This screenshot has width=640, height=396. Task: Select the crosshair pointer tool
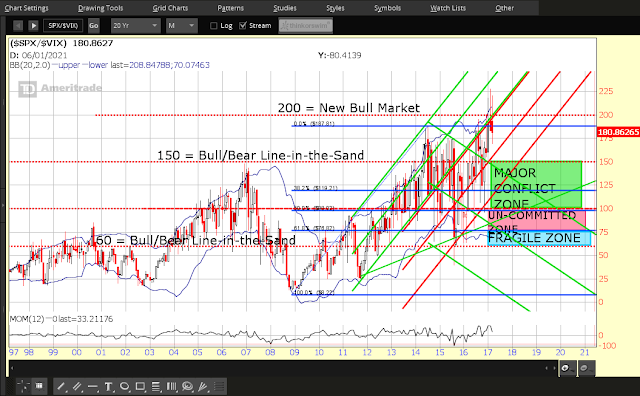click(23, 386)
